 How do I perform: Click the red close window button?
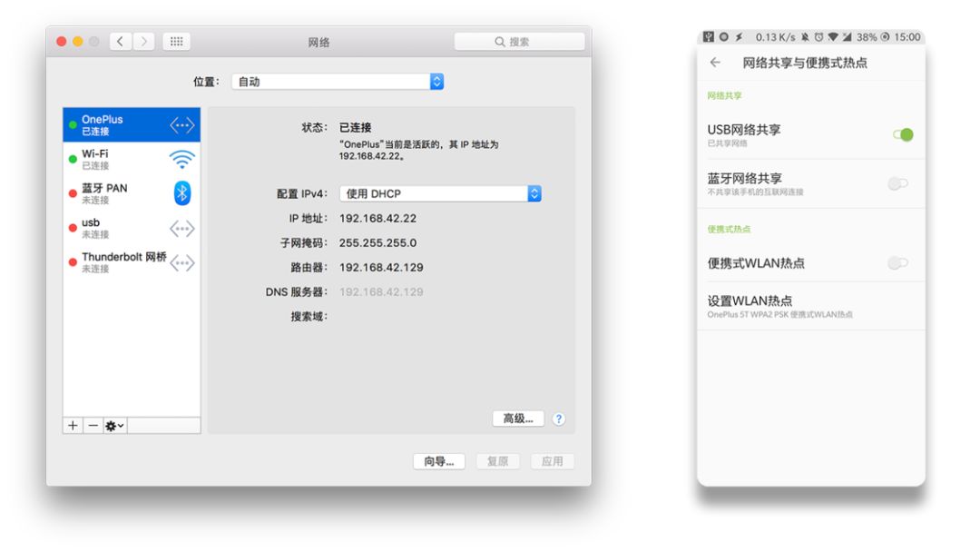pos(62,41)
